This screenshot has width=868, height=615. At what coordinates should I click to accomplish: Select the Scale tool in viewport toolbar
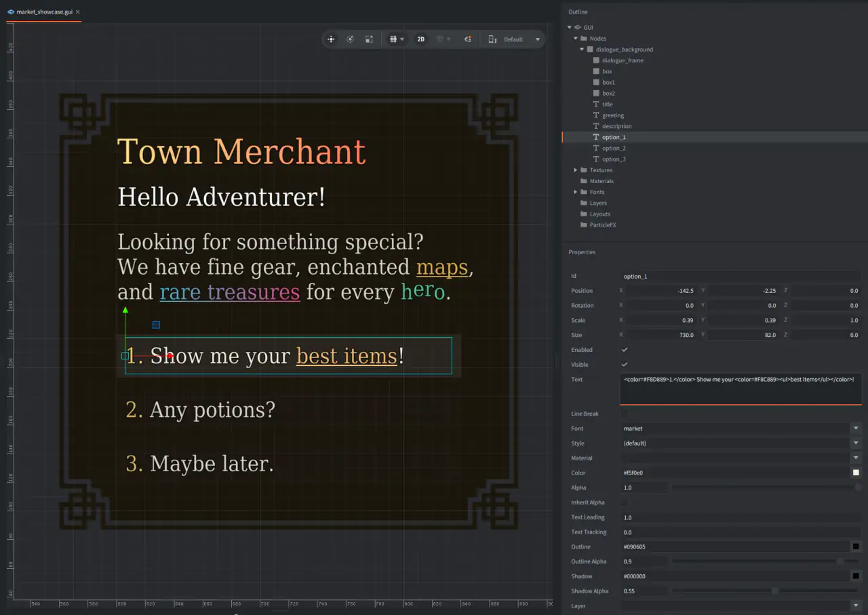[x=369, y=39]
